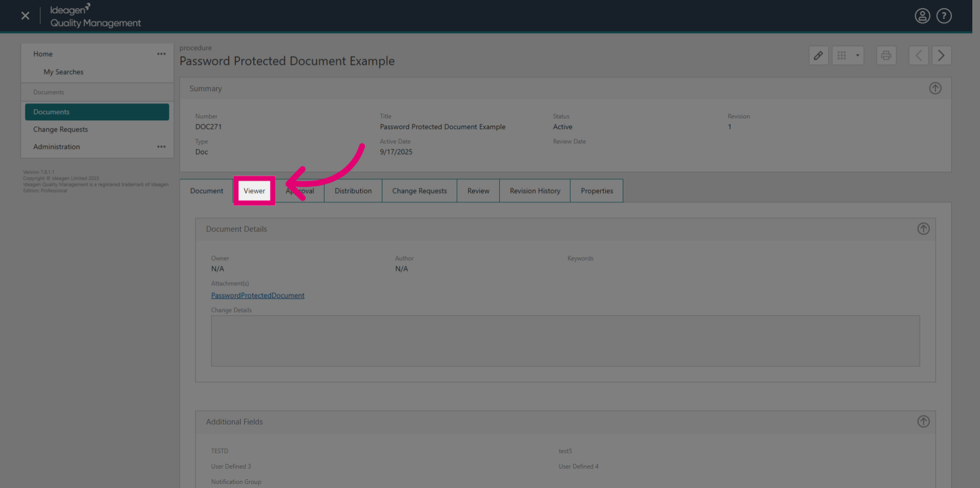This screenshot has height=488, width=980.
Task: Open the grid actions dropdown arrow
Action: click(857, 56)
